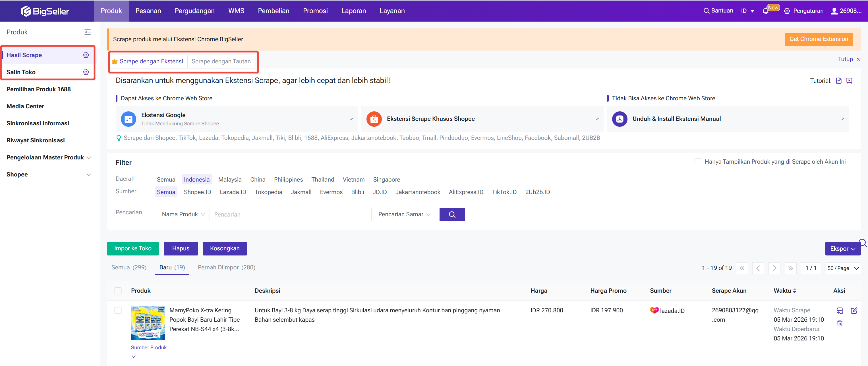Image resolution: width=868 pixels, height=366 pixels.
Task: Click Get Chrome Extension button
Action: pos(818,39)
